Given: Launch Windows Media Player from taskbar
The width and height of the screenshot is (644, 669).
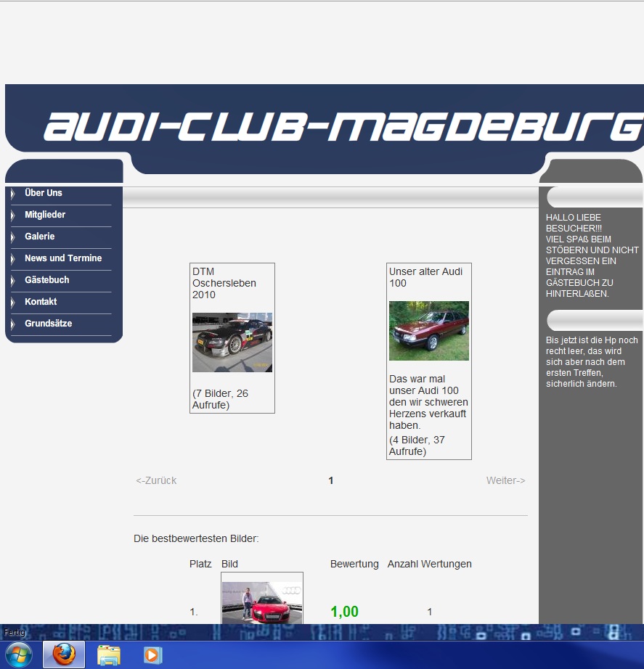Looking at the screenshot, I should pos(152,654).
